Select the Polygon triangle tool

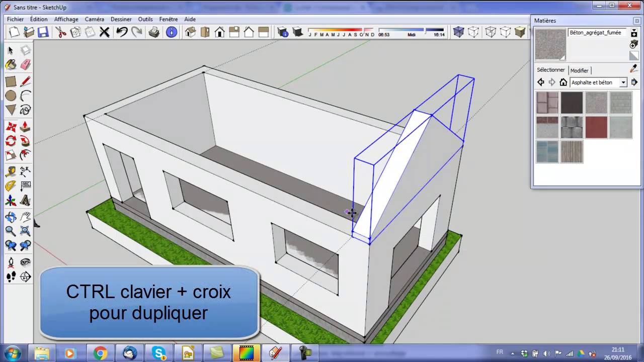[11, 110]
